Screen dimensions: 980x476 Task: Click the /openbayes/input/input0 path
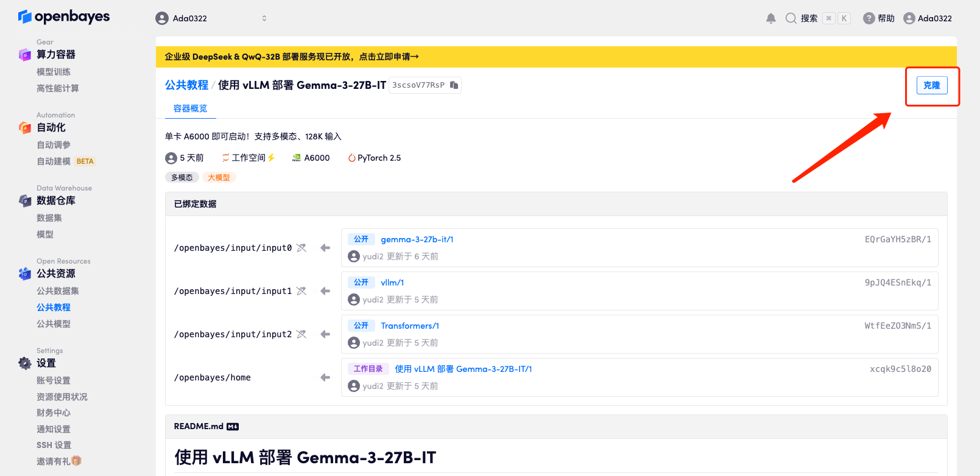point(233,248)
